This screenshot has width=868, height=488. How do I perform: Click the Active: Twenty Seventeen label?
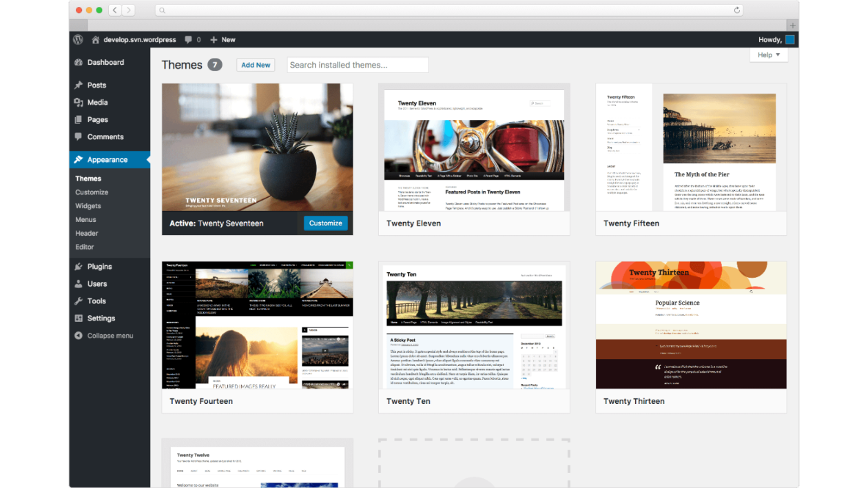216,223
